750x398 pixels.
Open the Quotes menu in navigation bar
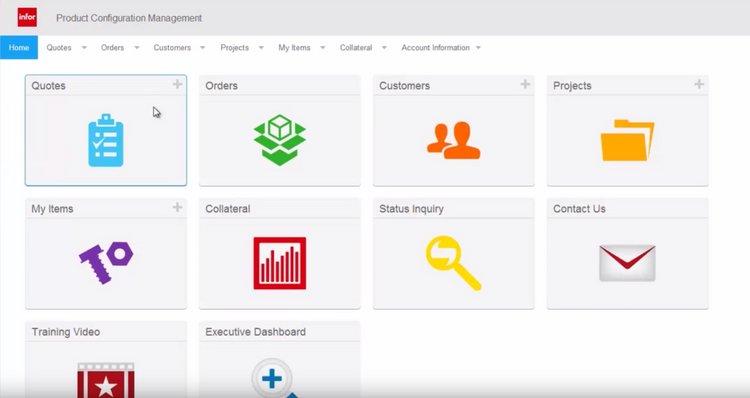[59, 48]
